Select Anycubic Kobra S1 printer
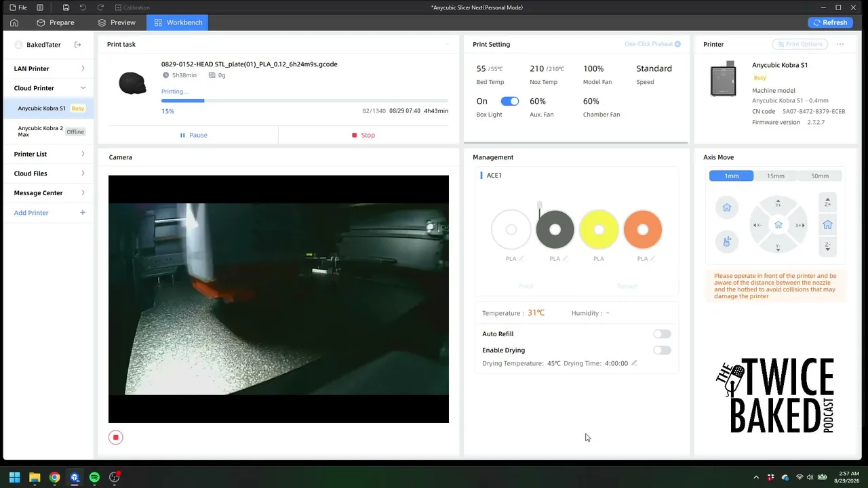Viewport: 868px width, 488px height. click(x=49, y=108)
